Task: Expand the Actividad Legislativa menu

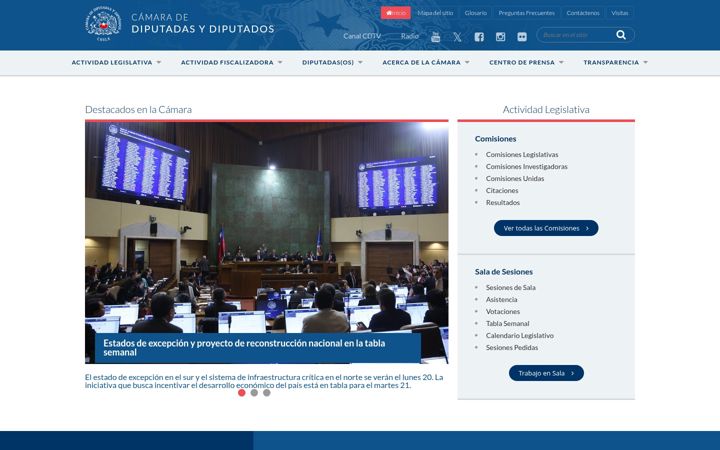Action: (x=116, y=62)
